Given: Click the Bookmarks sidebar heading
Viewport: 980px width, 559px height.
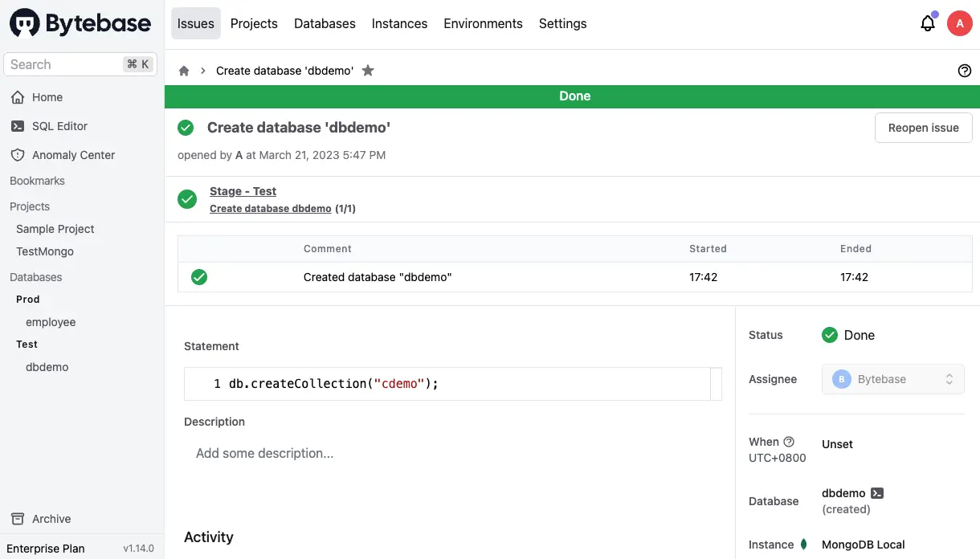Looking at the screenshot, I should tap(37, 181).
